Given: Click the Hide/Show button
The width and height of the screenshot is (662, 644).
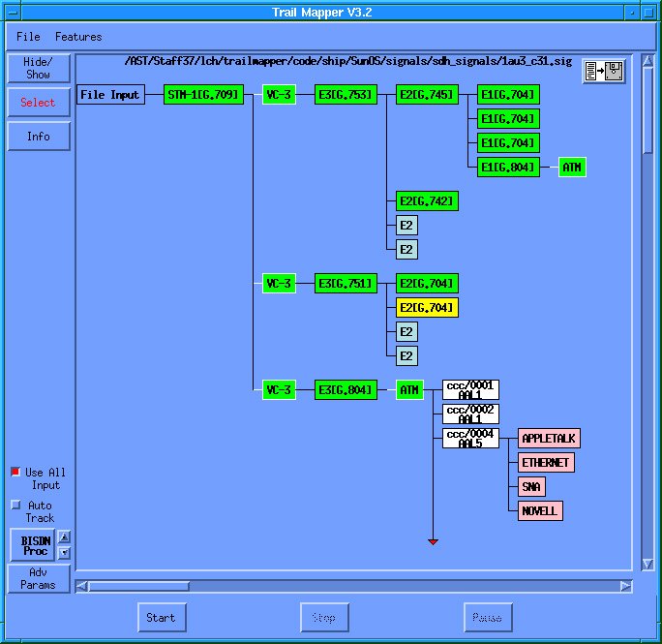Looking at the screenshot, I should click(x=39, y=68).
